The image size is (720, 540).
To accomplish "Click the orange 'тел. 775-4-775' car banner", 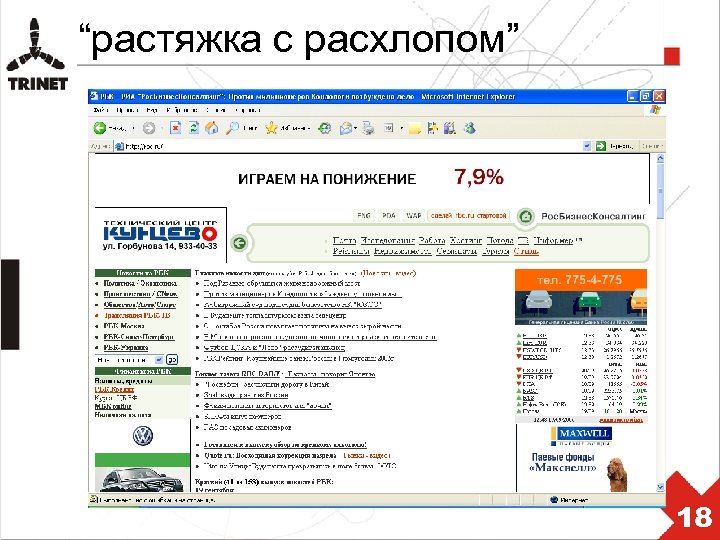I will (581, 297).
